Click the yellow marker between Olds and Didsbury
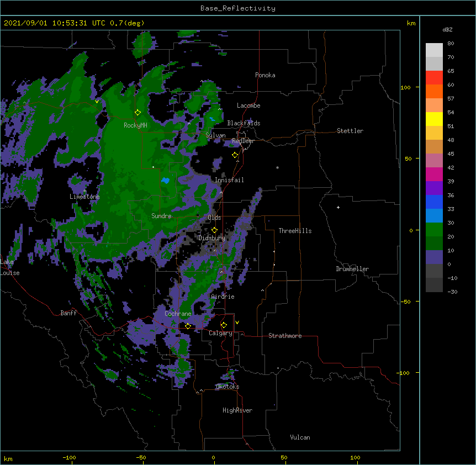Screen dimensions: 476x465 [x=214, y=230]
